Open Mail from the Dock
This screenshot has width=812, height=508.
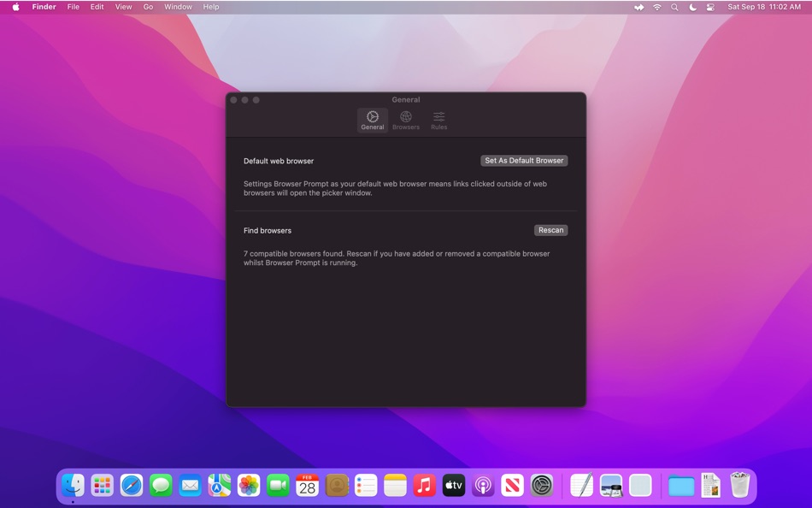[x=190, y=486]
